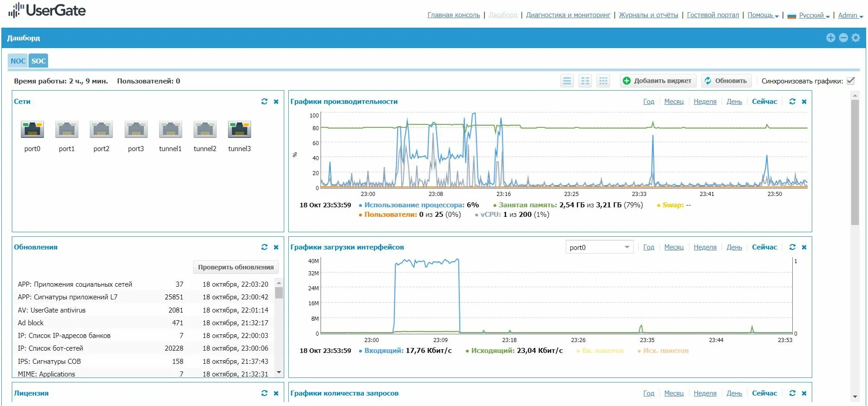Switch to the NOC tab

[18, 61]
